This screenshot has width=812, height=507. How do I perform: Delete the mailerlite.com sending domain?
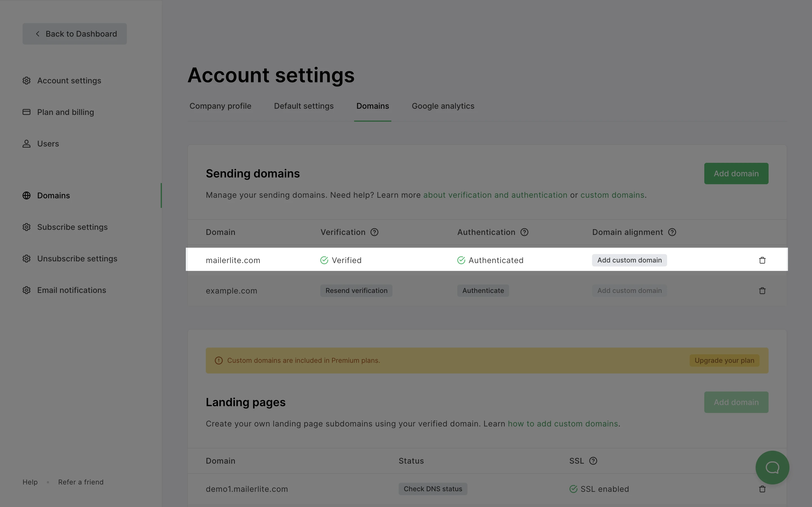pos(762,260)
